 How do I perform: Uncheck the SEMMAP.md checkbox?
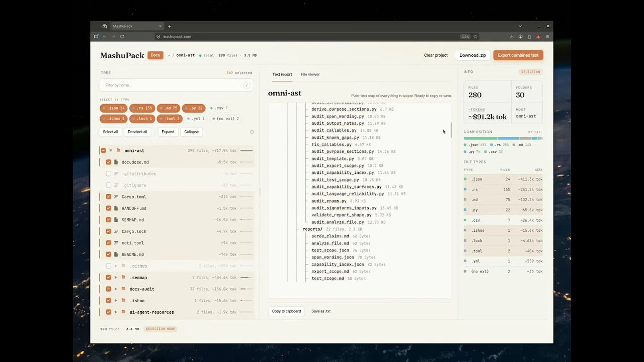point(108,220)
